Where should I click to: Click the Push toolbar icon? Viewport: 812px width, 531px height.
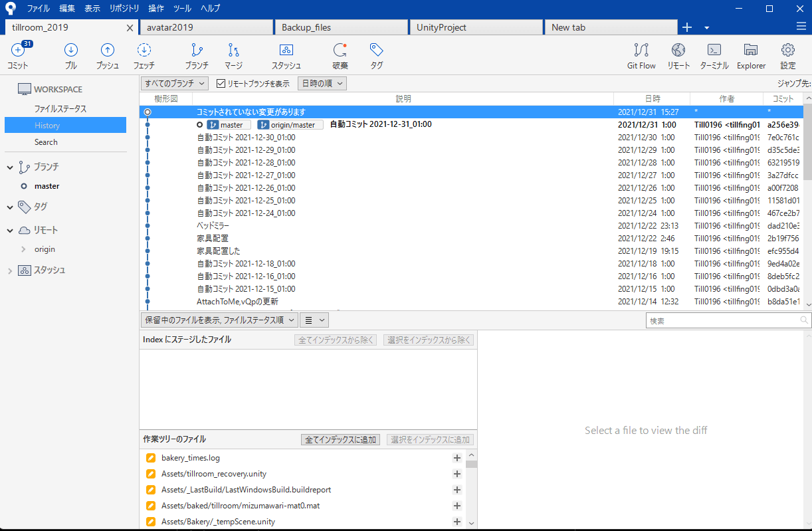[x=107, y=51]
